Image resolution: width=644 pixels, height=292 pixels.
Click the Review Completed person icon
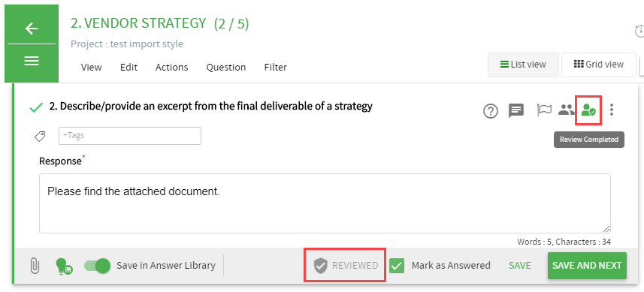588,110
